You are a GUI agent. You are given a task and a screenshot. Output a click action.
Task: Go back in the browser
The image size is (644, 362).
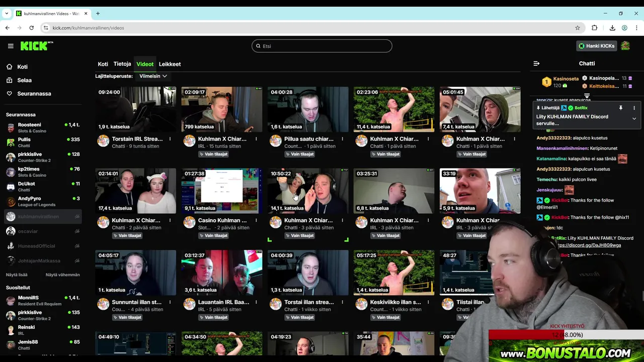tap(8, 28)
